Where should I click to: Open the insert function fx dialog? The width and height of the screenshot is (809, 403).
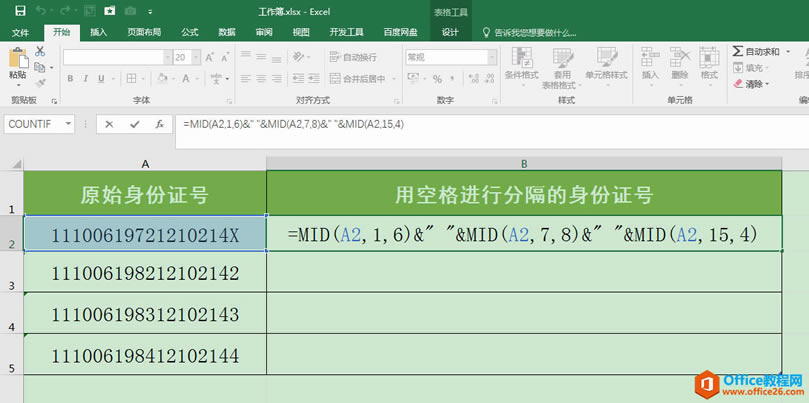[x=160, y=124]
